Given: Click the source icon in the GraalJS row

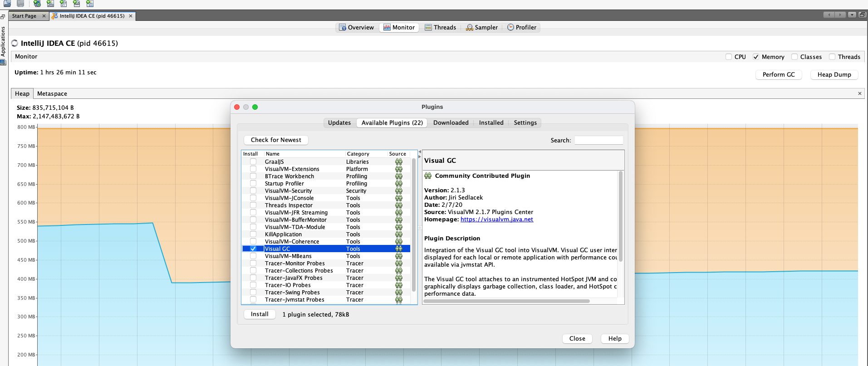Looking at the screenshot, I should (398, 162).
